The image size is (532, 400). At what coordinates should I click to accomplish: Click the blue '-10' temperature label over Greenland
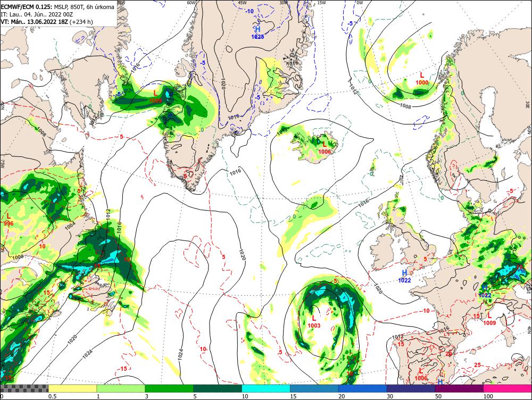pyautogui.click(x=250, y=11)
